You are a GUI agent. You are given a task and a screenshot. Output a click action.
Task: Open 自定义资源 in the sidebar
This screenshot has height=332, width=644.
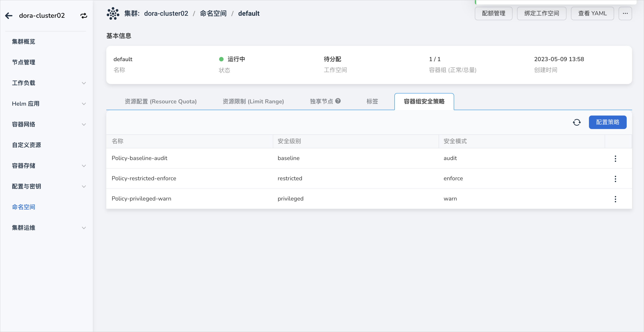pos(27,145)
